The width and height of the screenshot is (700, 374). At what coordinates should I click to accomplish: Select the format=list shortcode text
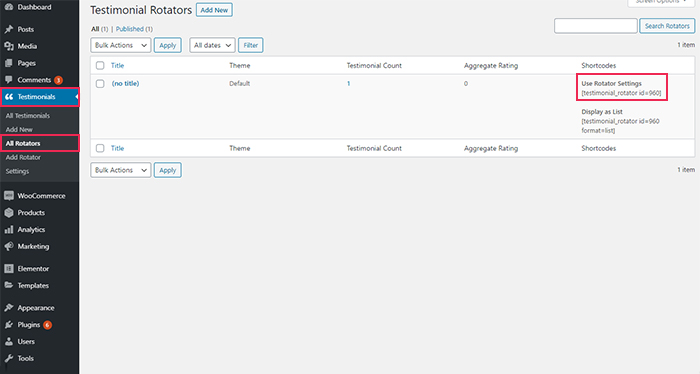(598, 131)
